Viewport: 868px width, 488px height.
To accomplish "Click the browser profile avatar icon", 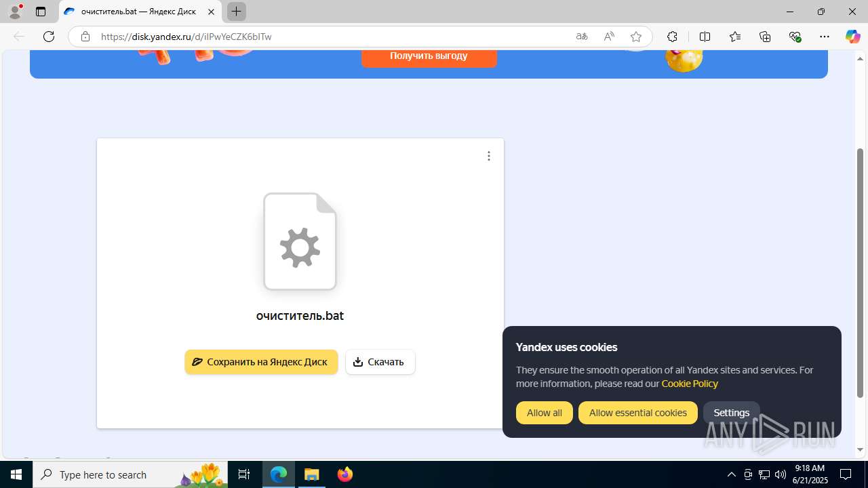I will [15, 12].
